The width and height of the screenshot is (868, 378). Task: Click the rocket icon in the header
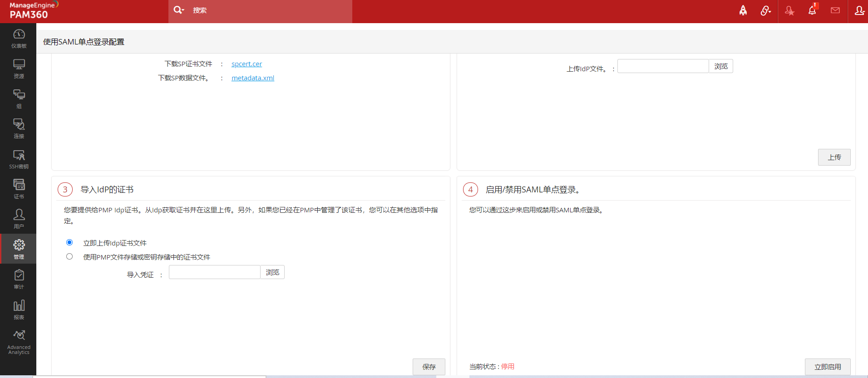click(743, 10)
